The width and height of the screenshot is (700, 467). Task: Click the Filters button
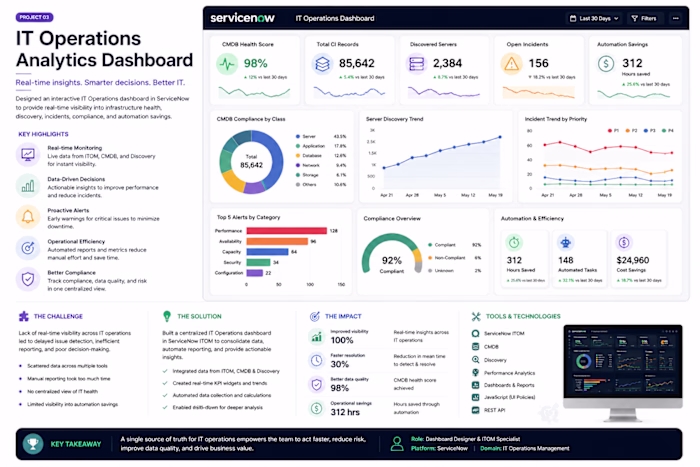644,18
